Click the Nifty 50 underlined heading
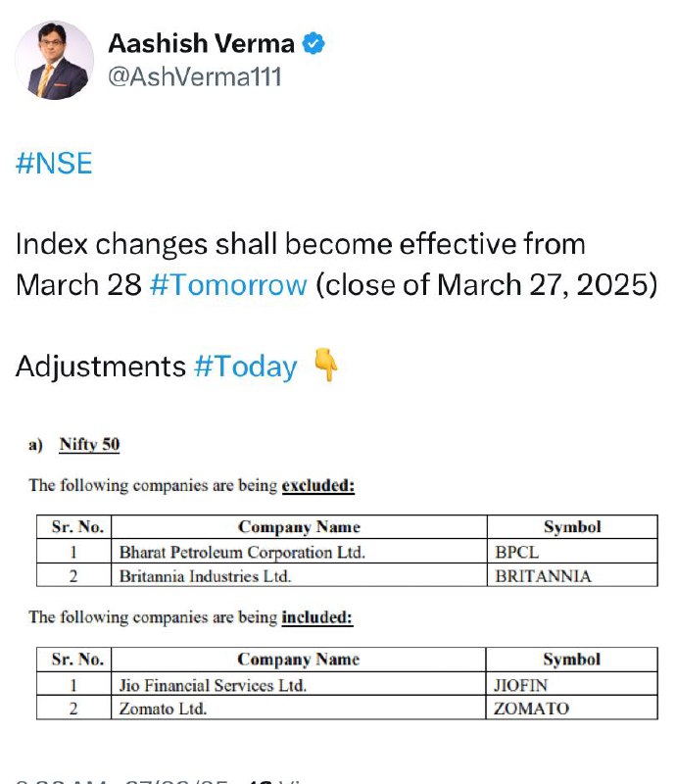This screenshot has width=675, height=784. click(x=89, y=444)
